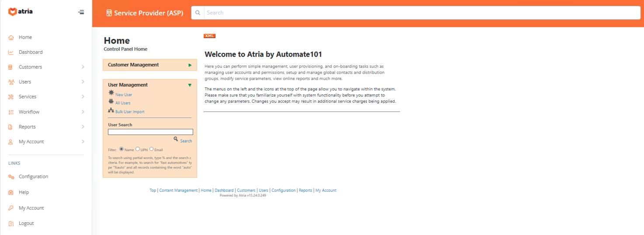Click the magnifier icon in top search bar

click(x=197, y=13)
